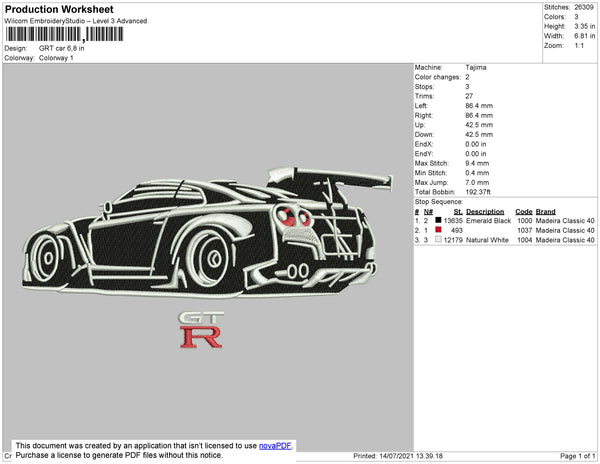Click the Height value '3.35 in'
Screen dimensions: 600x464
pos(584,26)
